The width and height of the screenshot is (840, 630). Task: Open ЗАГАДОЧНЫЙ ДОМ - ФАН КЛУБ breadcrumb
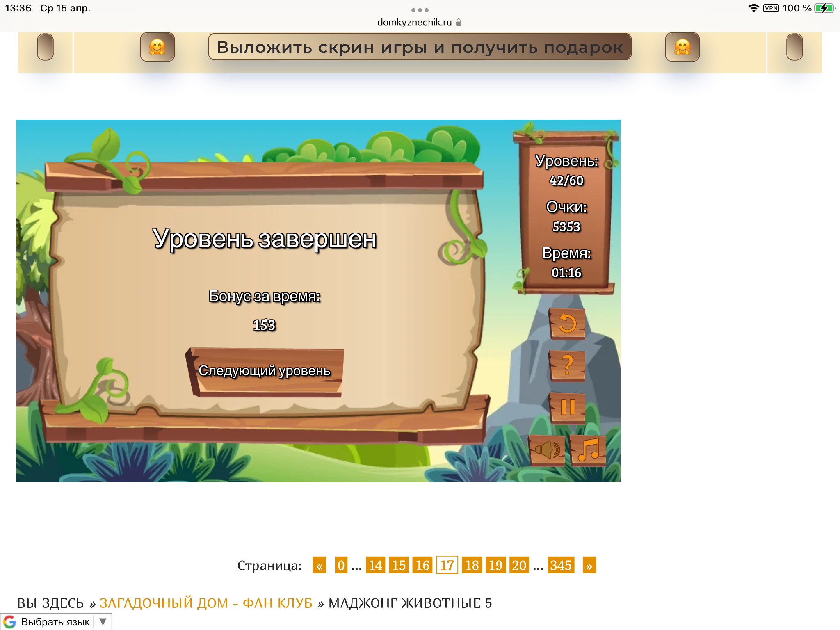(206, 603)
